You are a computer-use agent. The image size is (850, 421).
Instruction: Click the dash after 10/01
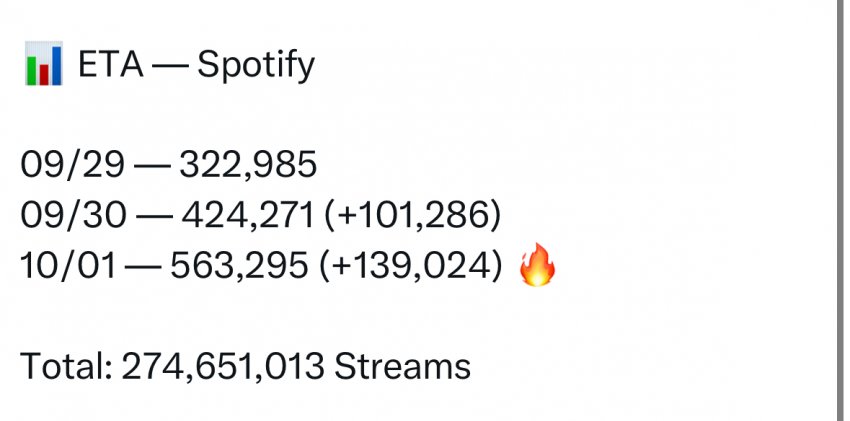(x=146, y=266)
